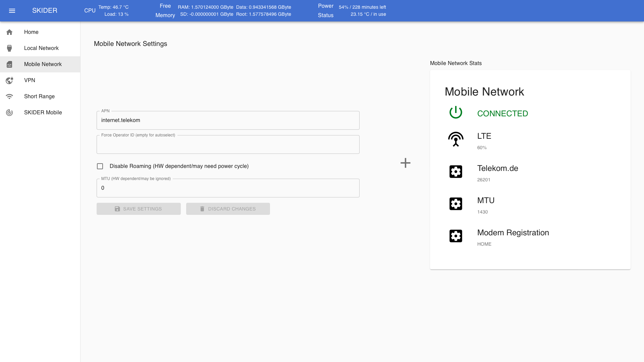Click the LTE network type label
The image size is (644, 362).
tap(484, 136)
